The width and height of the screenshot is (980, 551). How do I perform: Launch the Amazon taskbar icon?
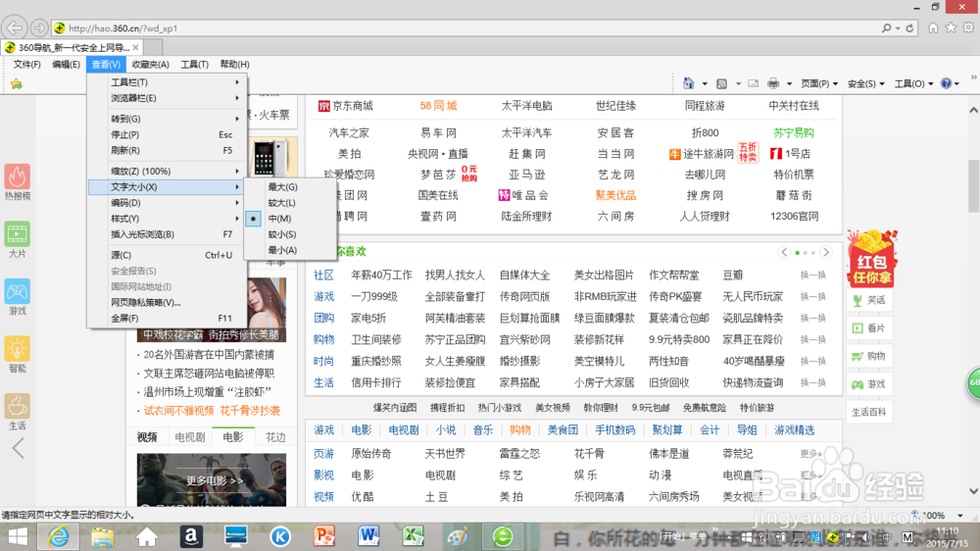pyautogui.click(x=191, y=536)
